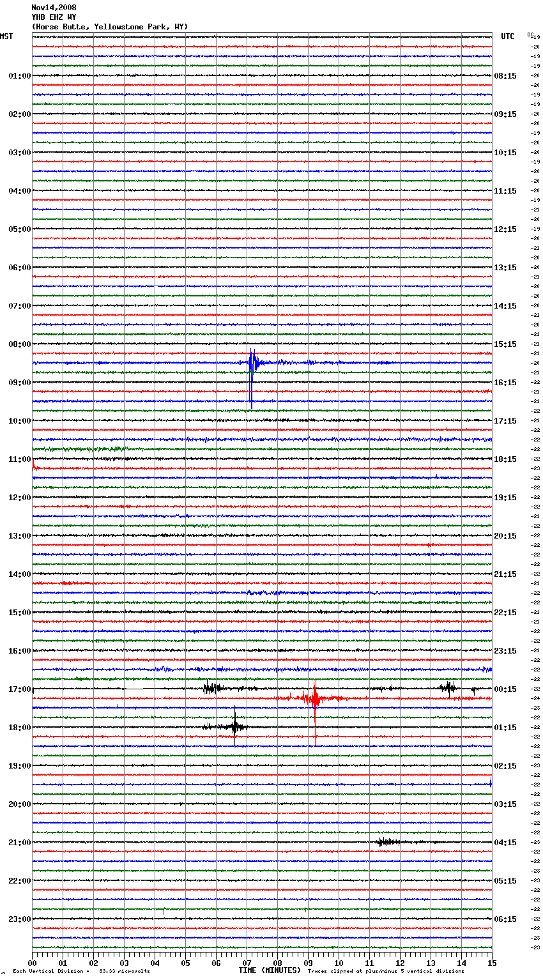Click the Horse Butte, Yellowstone Park location title

pyautogui.click(x=110, y=27)
